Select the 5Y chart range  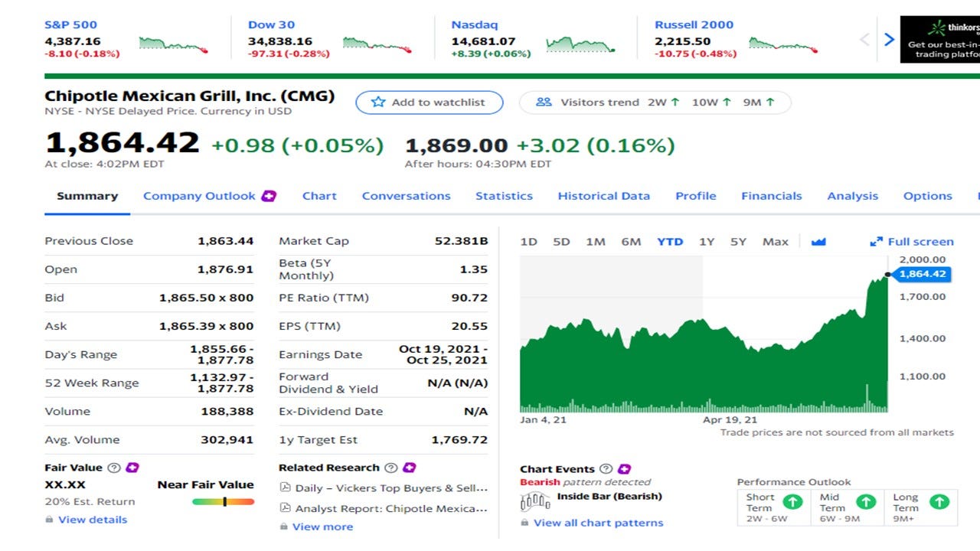(x=738, y=242)
